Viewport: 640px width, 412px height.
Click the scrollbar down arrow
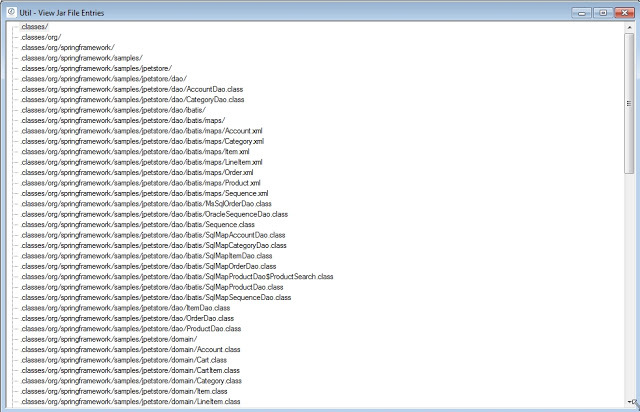pos(629,403)
